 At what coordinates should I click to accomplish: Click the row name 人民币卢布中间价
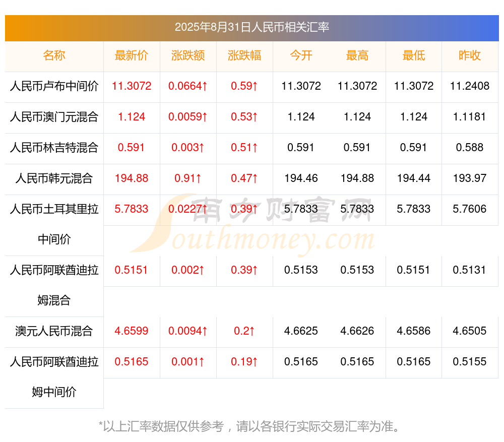(54, 86)
